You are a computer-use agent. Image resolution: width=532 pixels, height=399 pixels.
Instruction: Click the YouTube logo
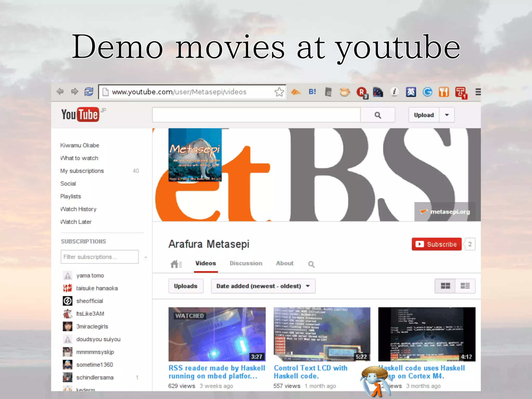tap(80, 114)
